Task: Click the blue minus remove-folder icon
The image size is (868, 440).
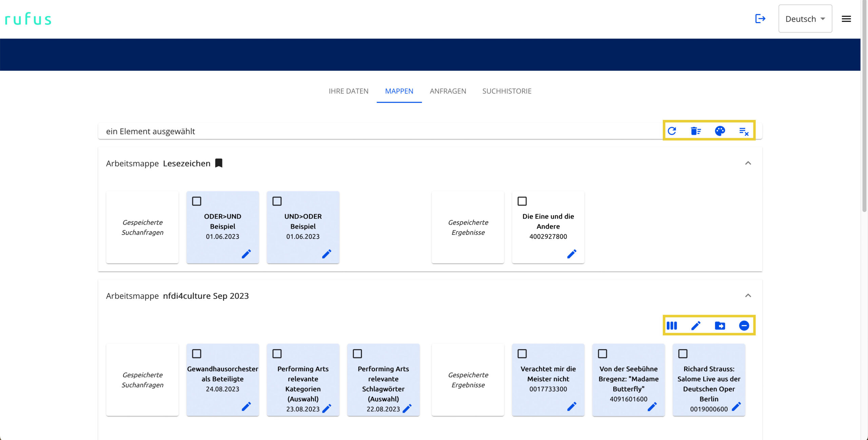Action: (x=744, y=326)
